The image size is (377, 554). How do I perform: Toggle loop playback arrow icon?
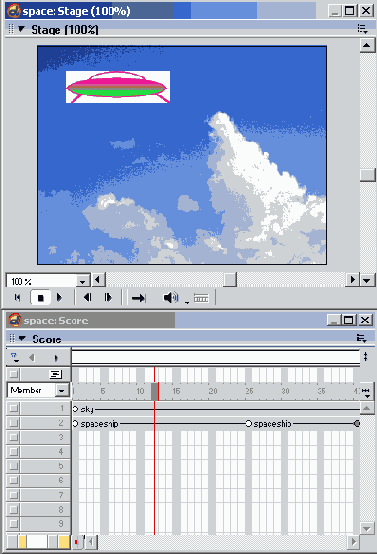pos(139,298)
